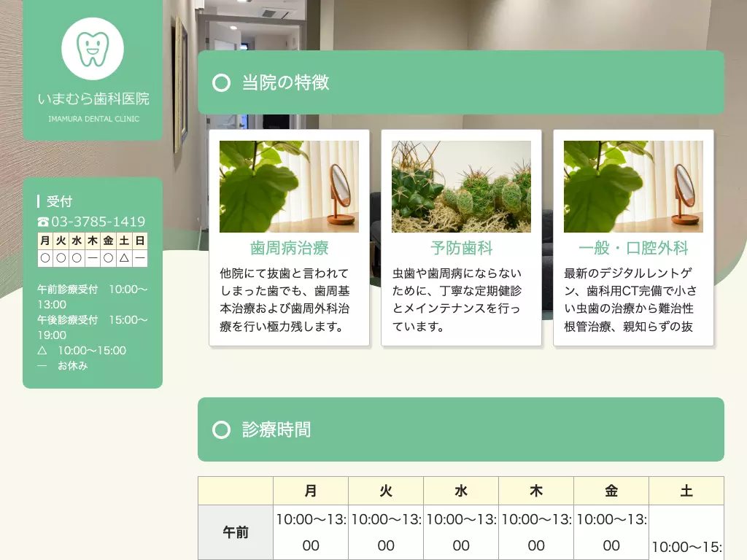
Task: Select the 木 header in the hours table
Action: (536, 491)
